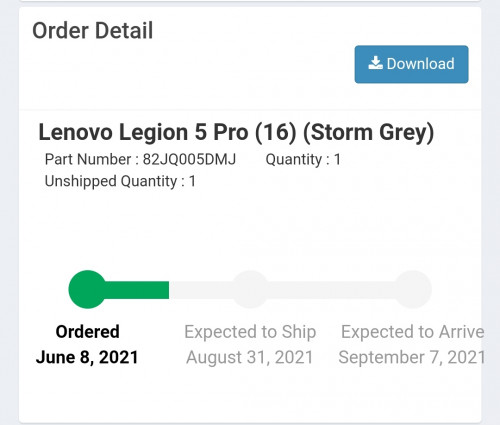500x425 pixels.
Task: Click the Download button
Action: coord(411,64)
